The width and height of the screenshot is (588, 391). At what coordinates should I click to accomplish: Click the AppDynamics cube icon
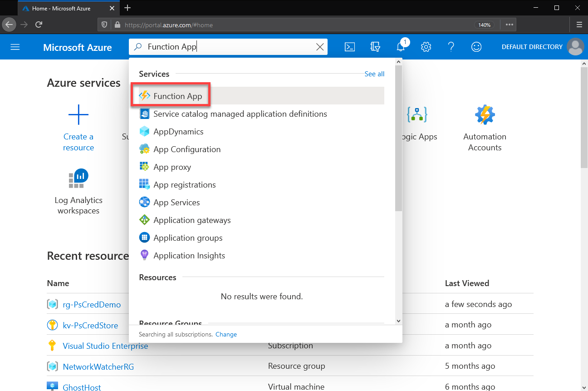(x=144, y=131)
